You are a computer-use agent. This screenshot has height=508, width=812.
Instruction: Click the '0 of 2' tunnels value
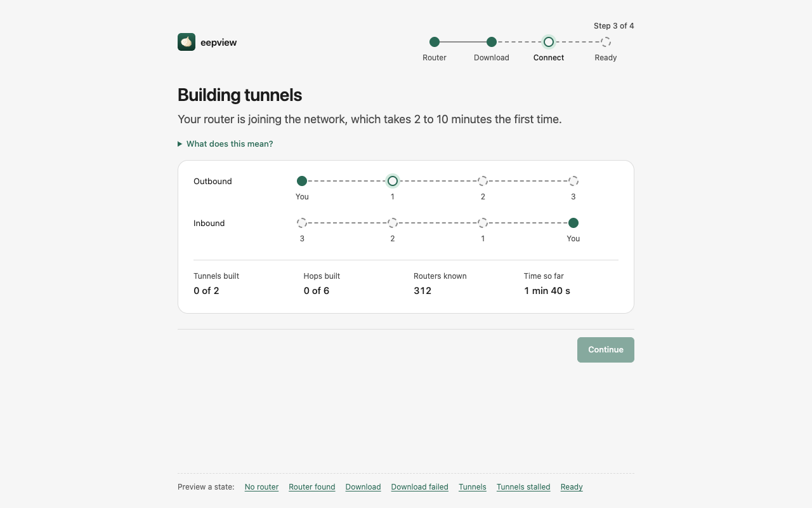(x=206, y=291)
